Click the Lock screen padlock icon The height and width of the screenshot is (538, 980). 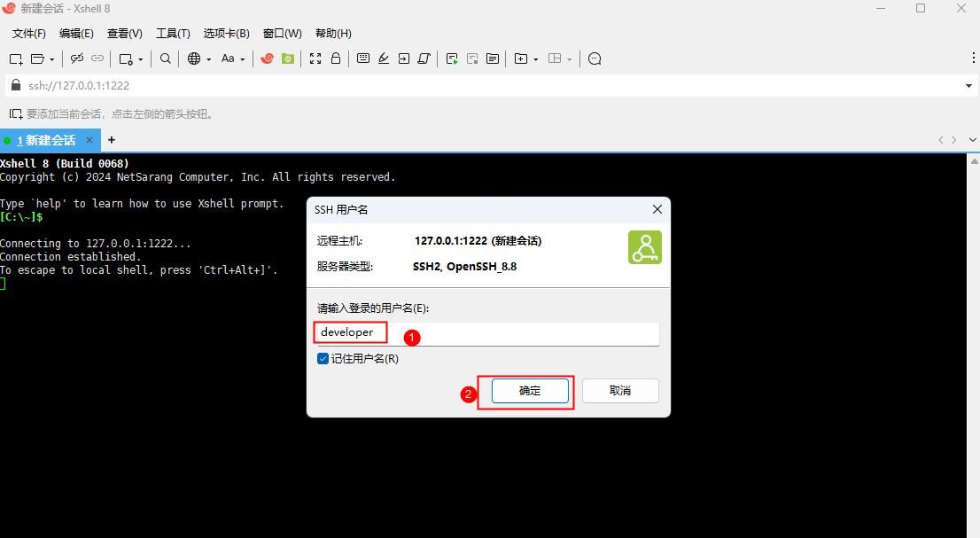[x=336, y=58]
